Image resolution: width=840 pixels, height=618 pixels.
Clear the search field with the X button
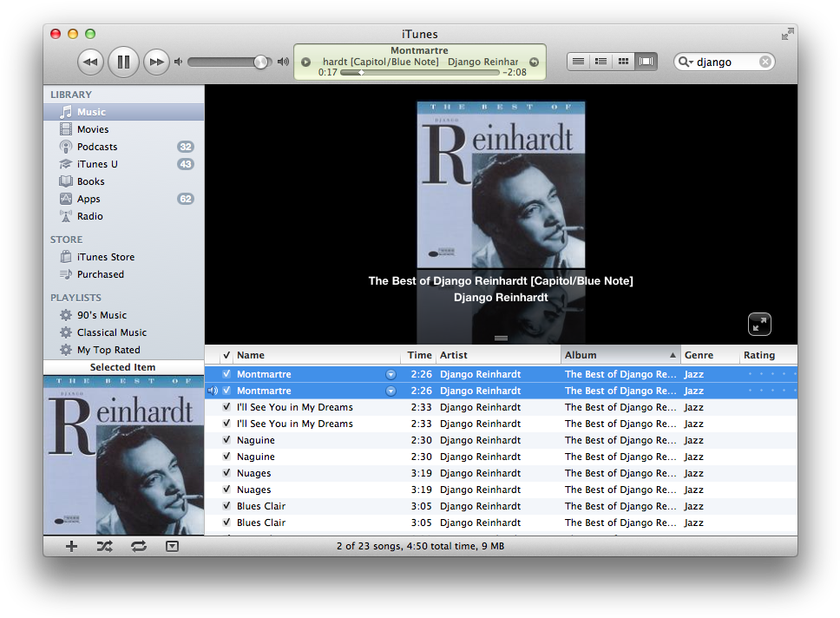[x=765, y=62]
